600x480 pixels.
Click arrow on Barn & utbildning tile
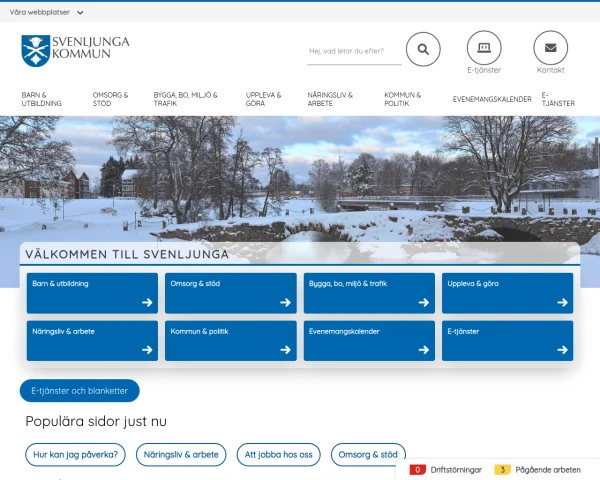[147, 302]
